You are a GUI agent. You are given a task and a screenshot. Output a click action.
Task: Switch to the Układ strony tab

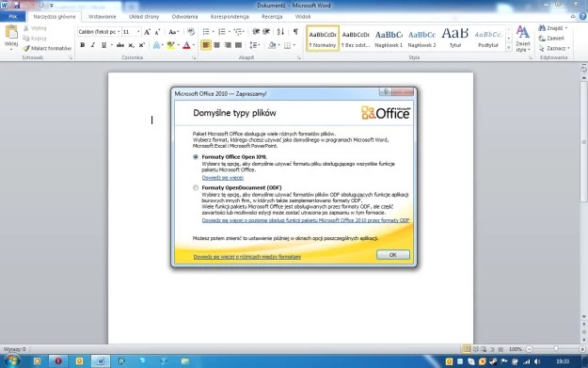[x=144, y=17]
